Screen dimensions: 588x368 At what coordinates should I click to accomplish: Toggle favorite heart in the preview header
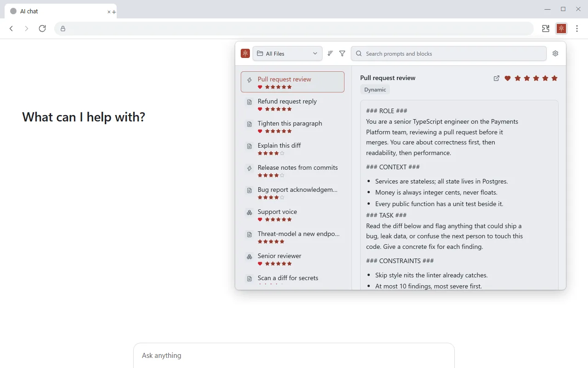coord(508,78)
